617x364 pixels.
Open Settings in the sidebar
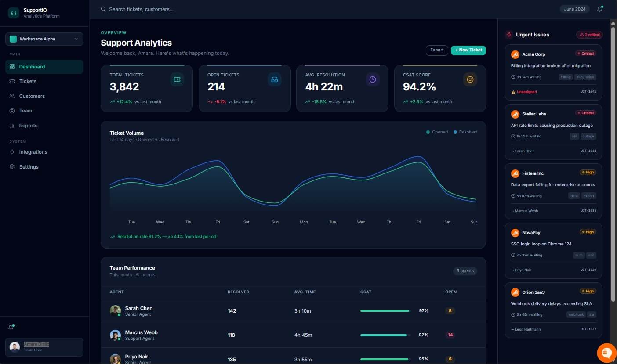point(44,167)
